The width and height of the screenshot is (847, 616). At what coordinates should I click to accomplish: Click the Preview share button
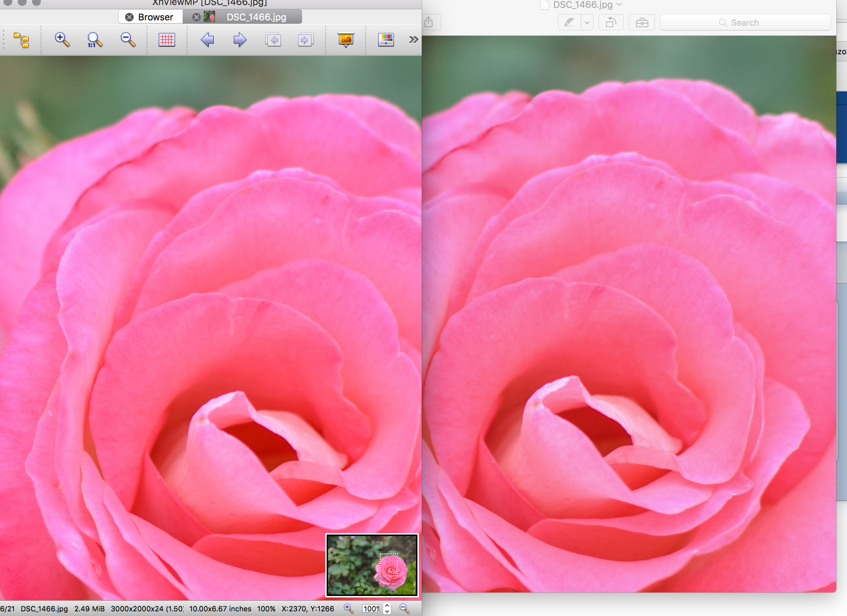pyautogui.click(x=429, y=23)
